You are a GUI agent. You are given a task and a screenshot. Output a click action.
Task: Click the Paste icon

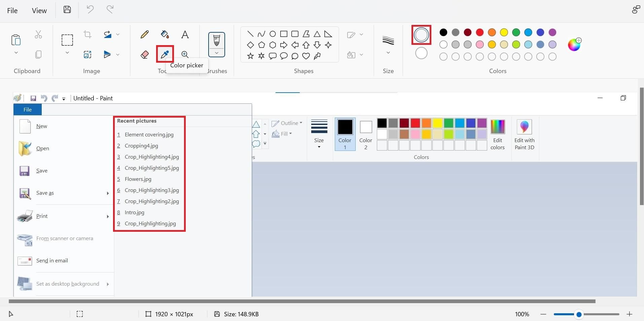[x=16, y=40]
